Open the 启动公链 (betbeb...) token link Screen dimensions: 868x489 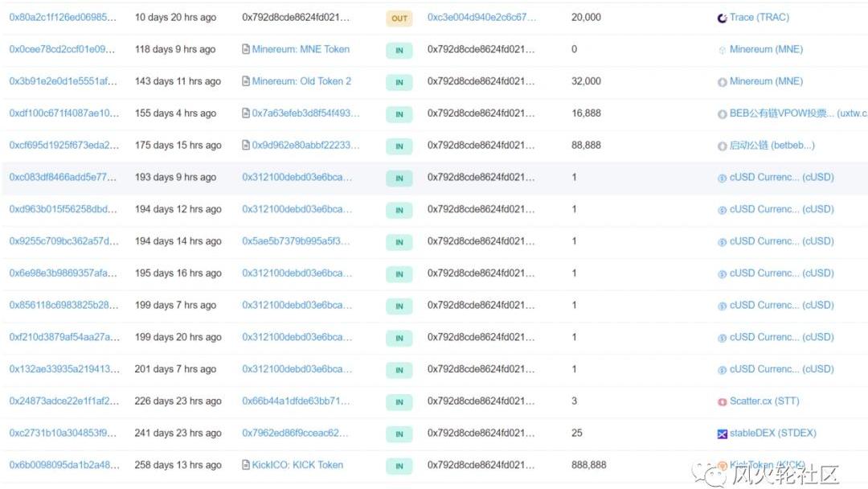772,145
